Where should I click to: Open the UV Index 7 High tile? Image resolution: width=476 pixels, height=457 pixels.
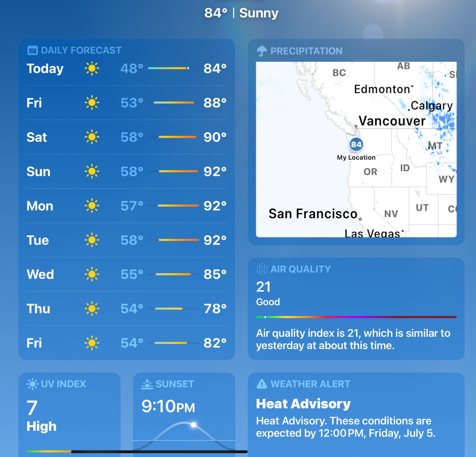69,415
